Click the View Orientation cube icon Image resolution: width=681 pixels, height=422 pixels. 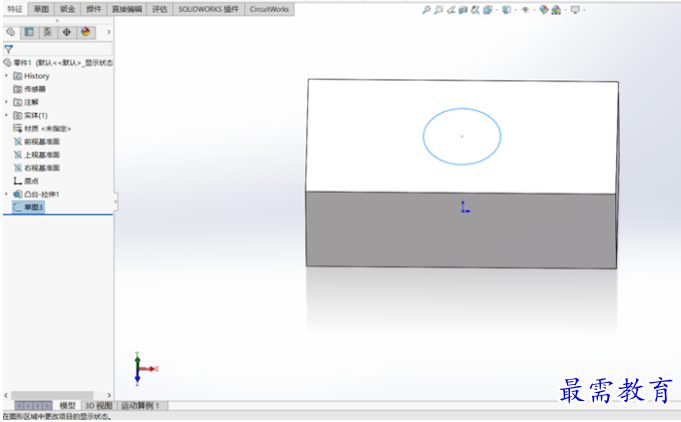pyautogui.click(x=488, y=10)
